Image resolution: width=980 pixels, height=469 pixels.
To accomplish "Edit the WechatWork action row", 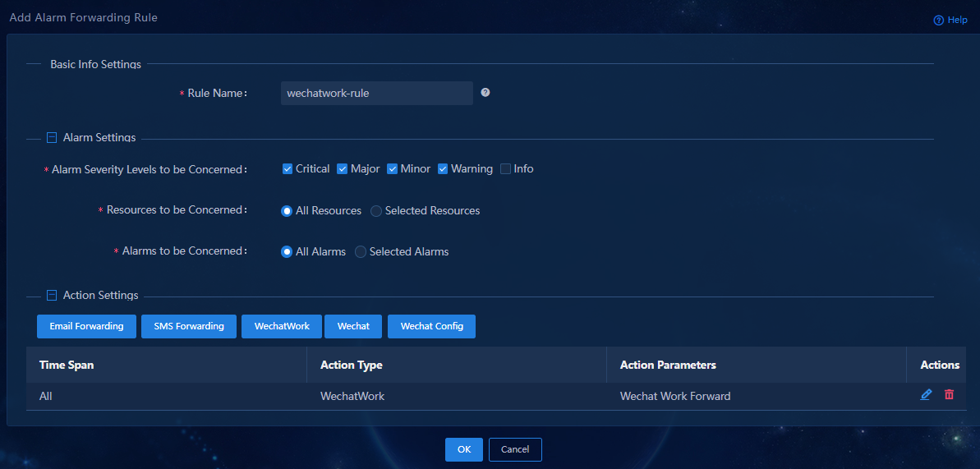I will coord(926,394).
